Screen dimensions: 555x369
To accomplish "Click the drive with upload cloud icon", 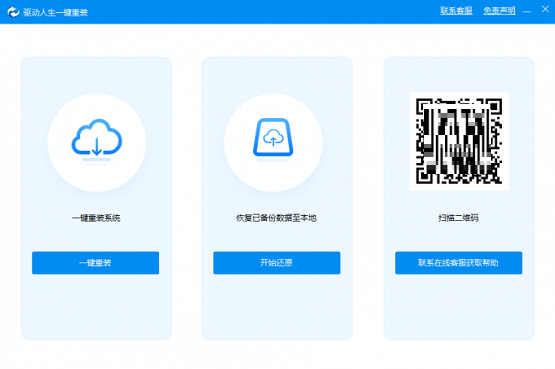I will (x=273, y=138).
